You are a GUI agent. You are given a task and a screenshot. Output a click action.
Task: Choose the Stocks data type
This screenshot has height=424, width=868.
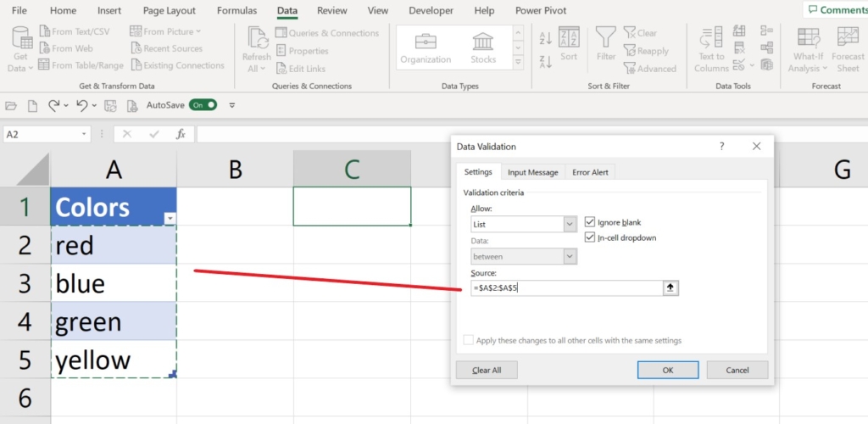pyautogui.click(x=483, y=48)
